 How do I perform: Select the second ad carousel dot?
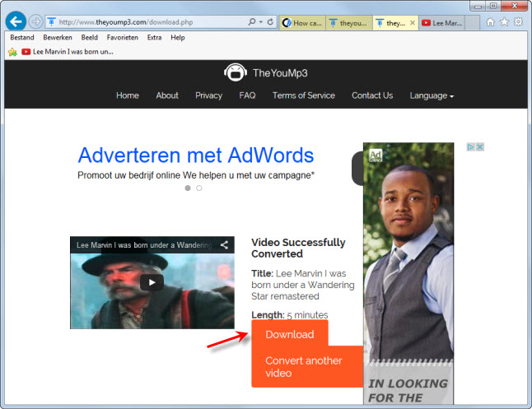tap(199, 188)
